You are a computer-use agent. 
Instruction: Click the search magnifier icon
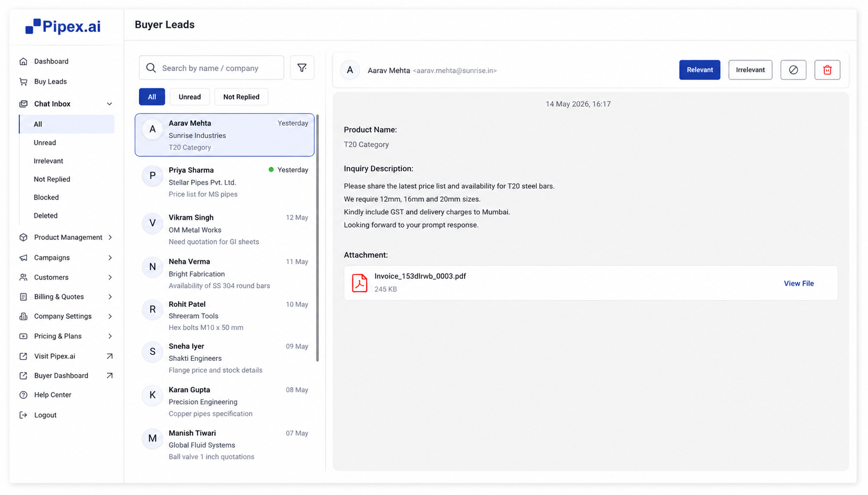(151, 68)
